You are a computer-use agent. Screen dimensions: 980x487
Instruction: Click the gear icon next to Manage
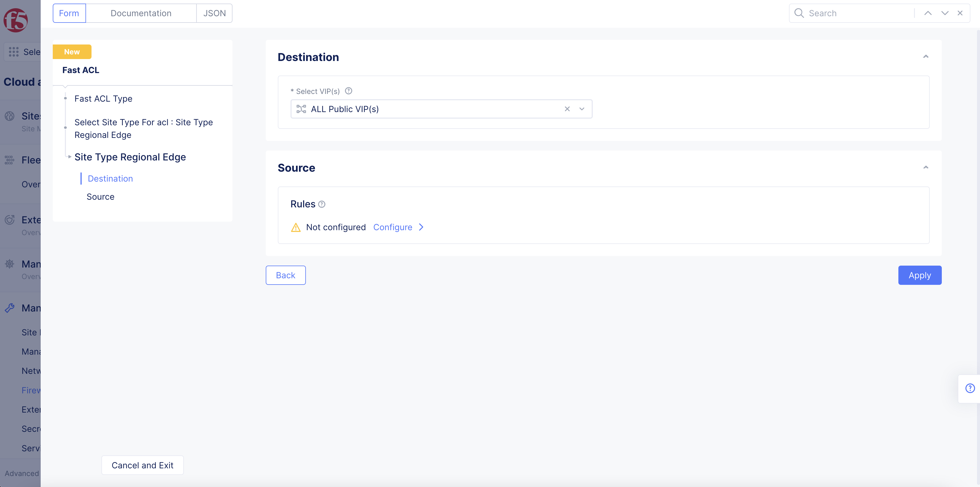click(x=10, y=264)
